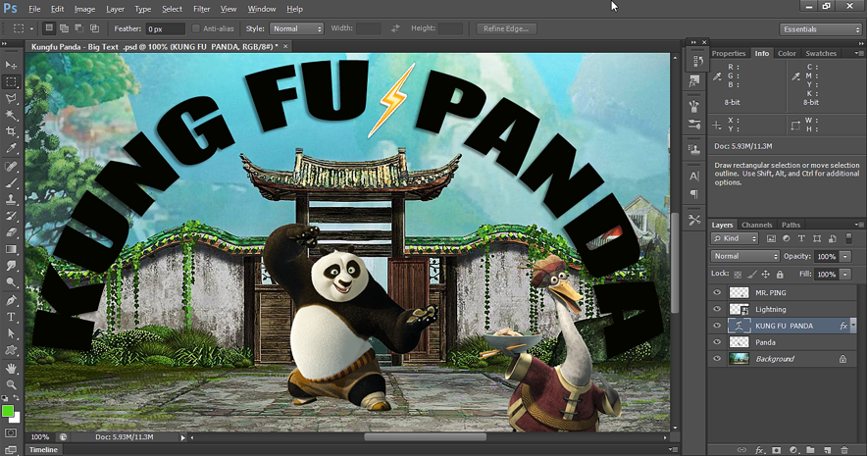Create a new layer icon
The width and height of the screenshot is (868, 456).
point(827,450)
